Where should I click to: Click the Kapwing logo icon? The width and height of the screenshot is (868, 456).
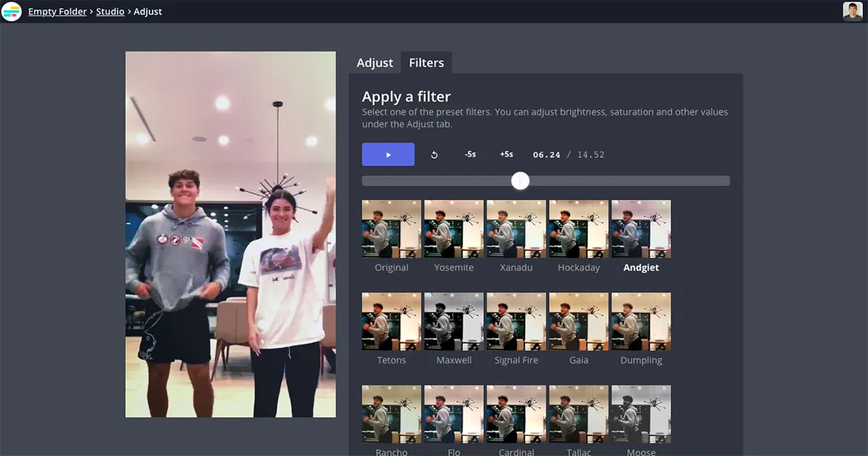tap(12, 12)
